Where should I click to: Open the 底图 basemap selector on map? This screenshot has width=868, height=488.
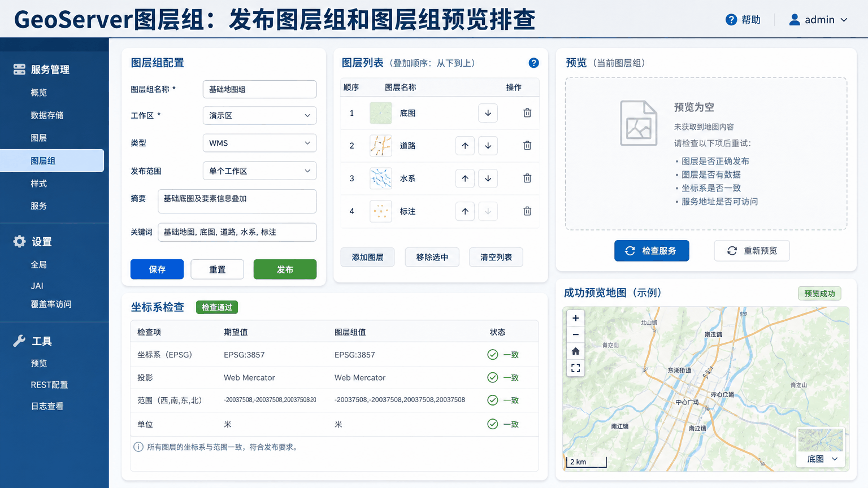(x=821, y=459)
